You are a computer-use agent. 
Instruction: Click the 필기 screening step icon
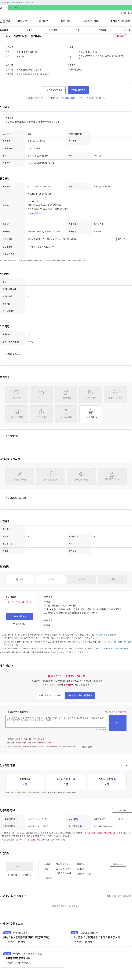tap(81, 579)
